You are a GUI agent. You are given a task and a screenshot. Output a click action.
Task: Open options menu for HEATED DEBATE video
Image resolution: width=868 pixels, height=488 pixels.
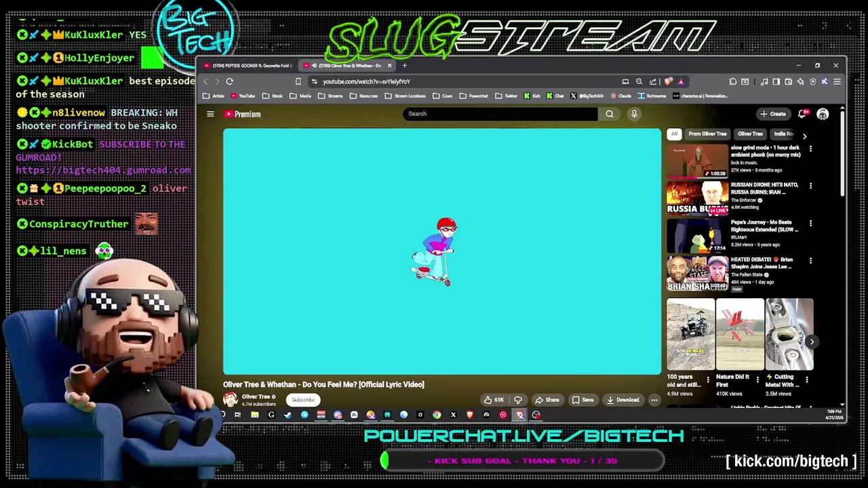pyautogui.click(x=810, y=260)
